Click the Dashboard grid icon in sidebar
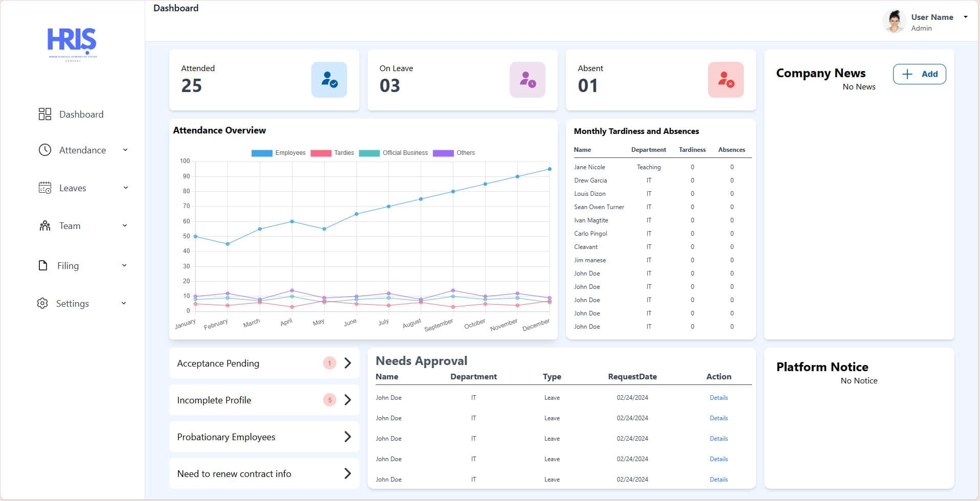 (45, 114)
